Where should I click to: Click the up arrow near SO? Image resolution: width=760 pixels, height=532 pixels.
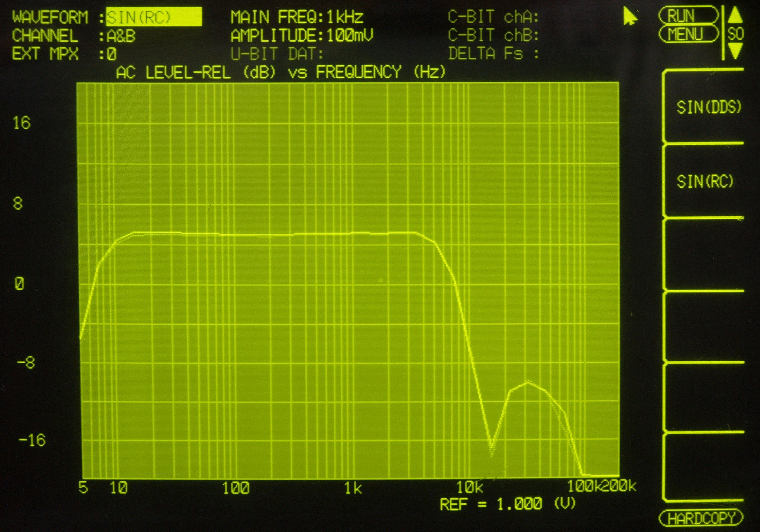tap(735, 15)
